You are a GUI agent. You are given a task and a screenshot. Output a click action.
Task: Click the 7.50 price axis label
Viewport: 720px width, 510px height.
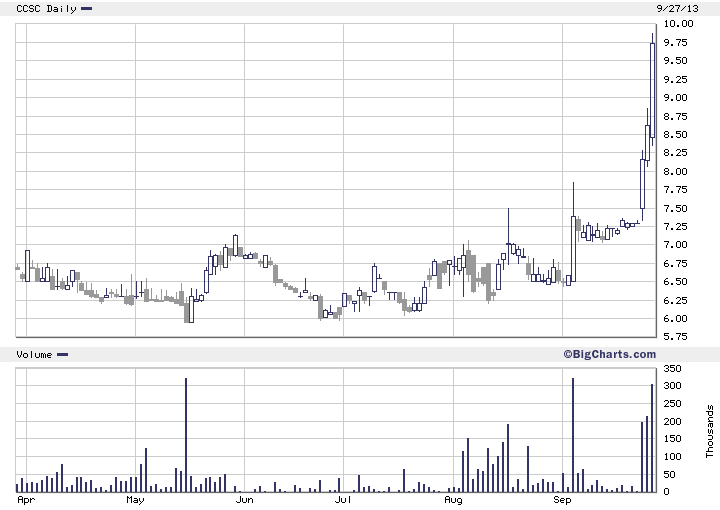point(675,208)
